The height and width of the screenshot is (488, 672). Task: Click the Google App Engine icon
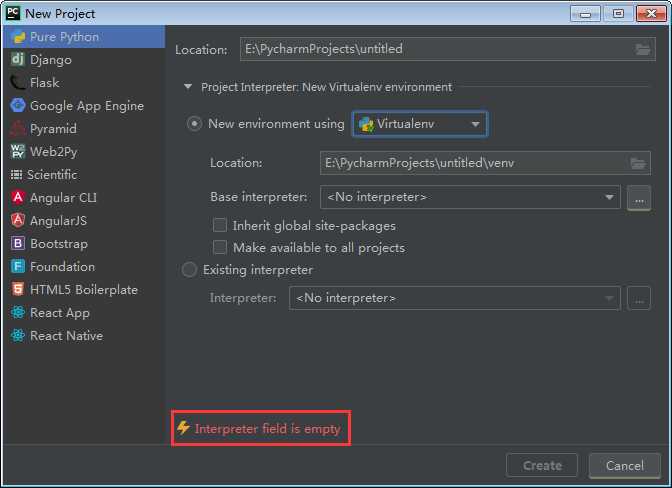[x=18, y=105]
